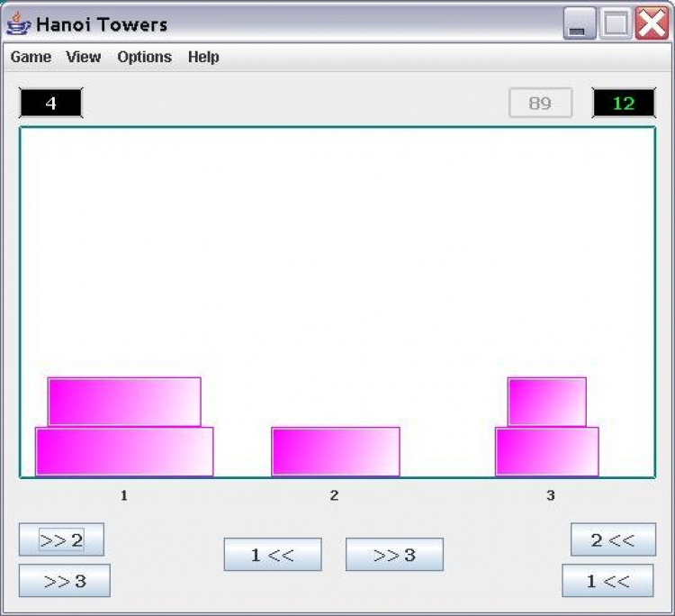Select the single disk on tower 2

pos(336,451)
